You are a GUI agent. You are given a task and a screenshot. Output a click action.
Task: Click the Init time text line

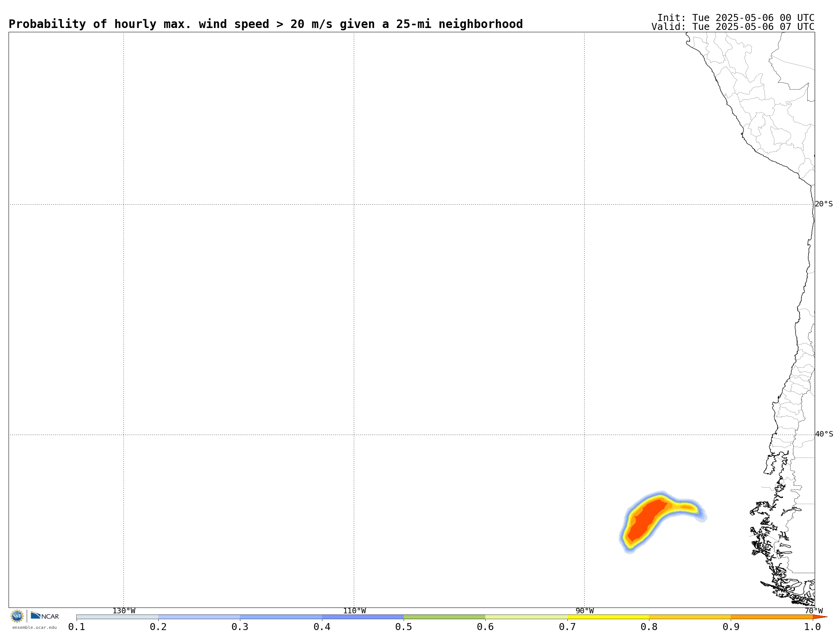click(736, 18)
